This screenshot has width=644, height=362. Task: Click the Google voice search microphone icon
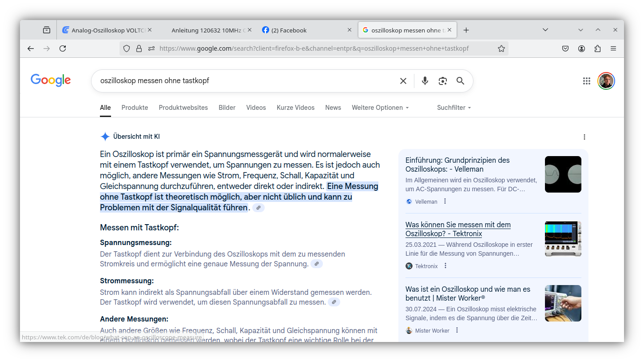[x=425, y=81]
